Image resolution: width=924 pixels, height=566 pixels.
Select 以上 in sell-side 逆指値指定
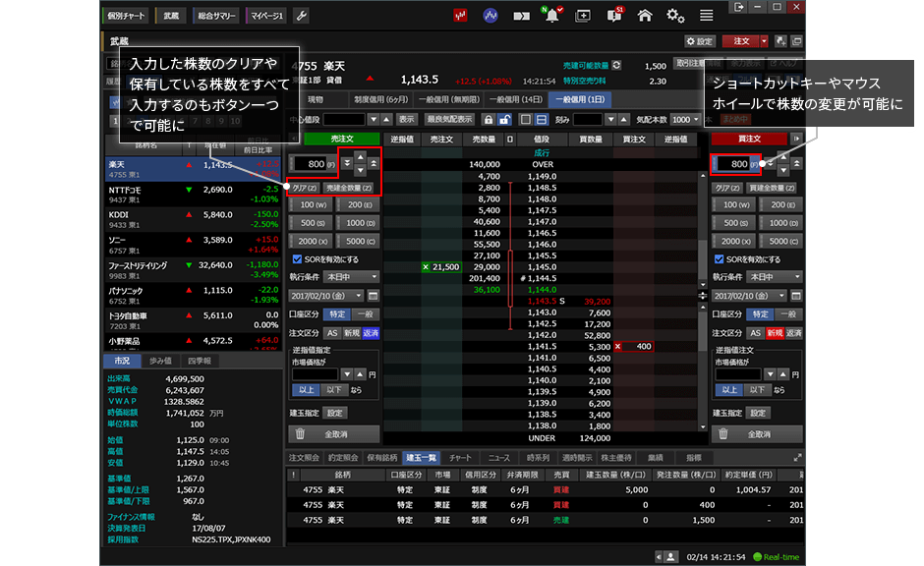click(307, 390)
